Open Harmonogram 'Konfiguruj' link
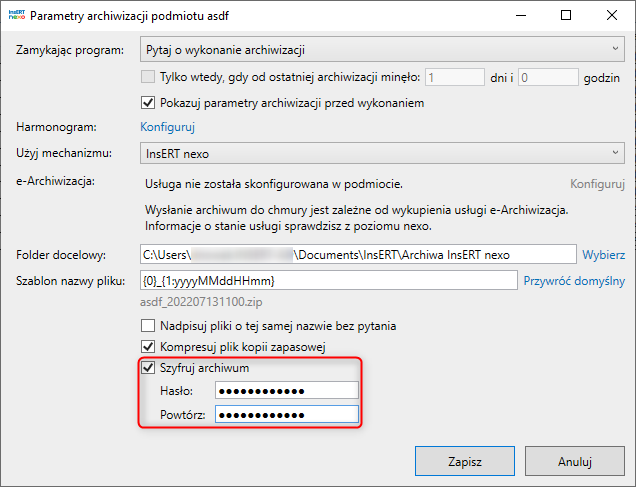636x487 pixels. 167,127
